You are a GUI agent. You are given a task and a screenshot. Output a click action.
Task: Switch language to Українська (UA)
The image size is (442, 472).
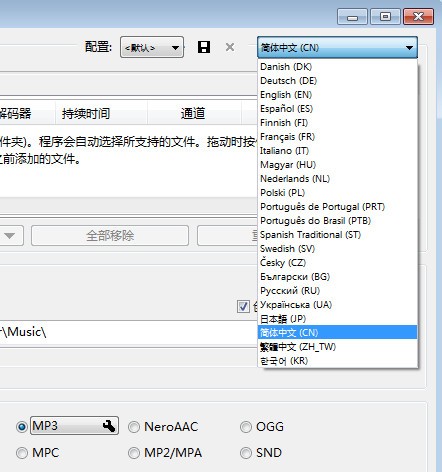click(337, 305)
